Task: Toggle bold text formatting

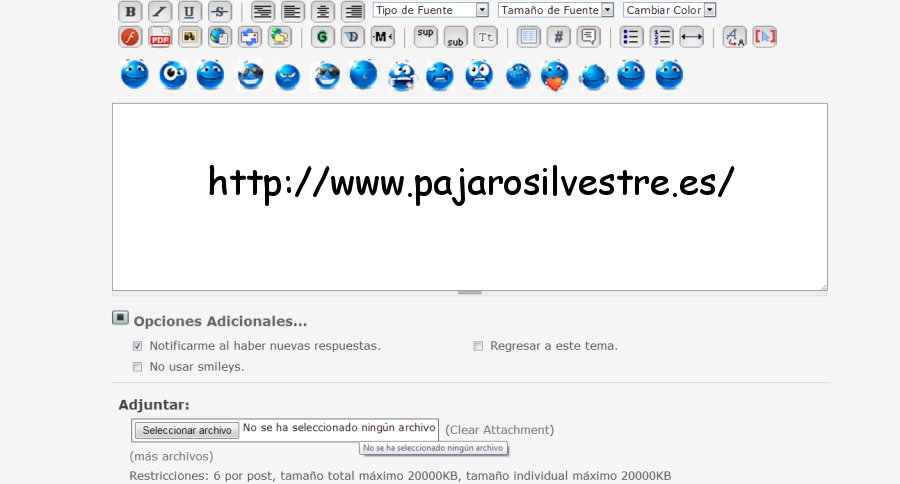Action: tap(130, 12)
